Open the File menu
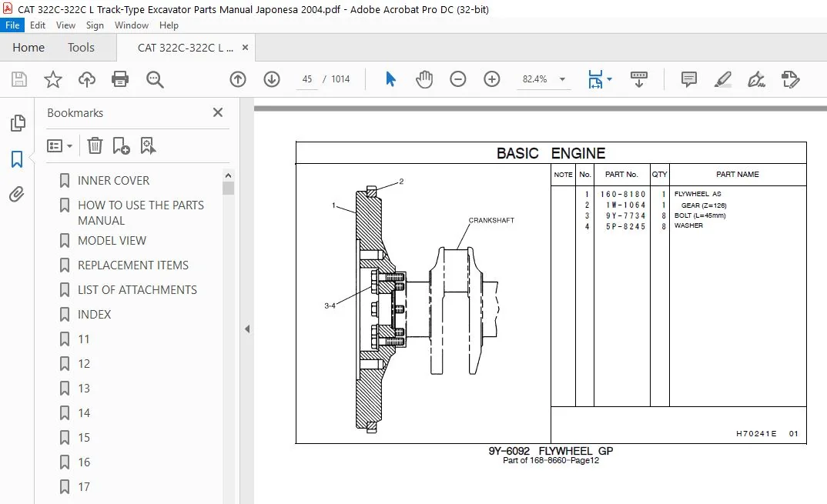The height and width of the screenshot is (504, 827). pyautogui.click(x=12, y=25)
